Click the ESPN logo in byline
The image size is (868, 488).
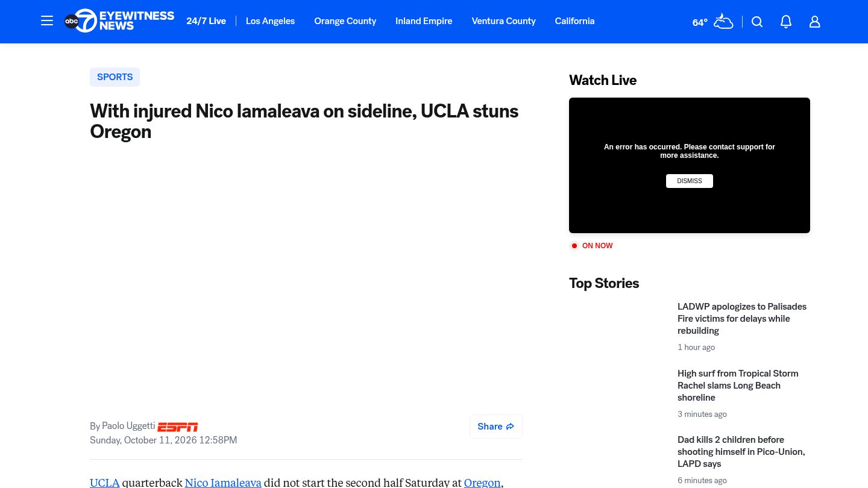178,427
